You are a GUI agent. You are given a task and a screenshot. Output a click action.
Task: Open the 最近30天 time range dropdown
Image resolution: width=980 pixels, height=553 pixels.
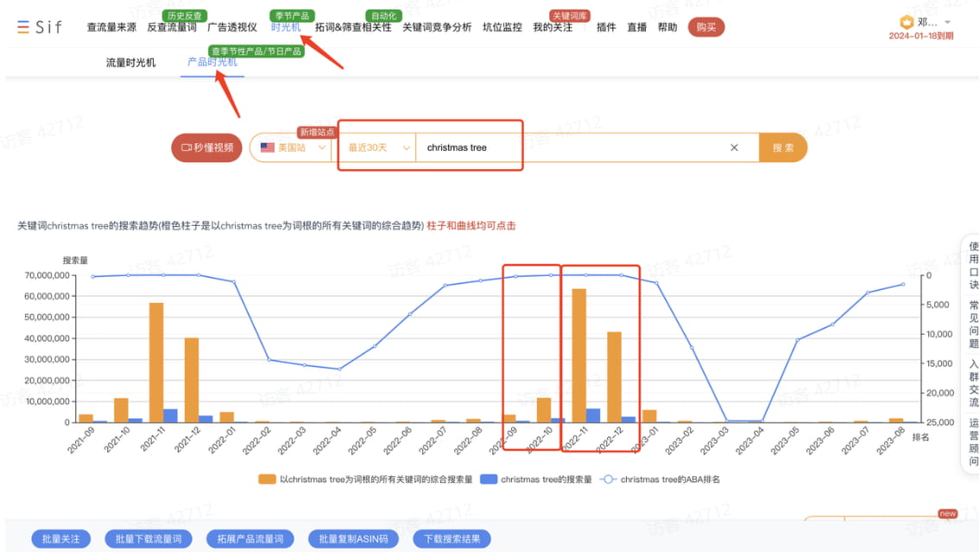[x=376, y=148]
